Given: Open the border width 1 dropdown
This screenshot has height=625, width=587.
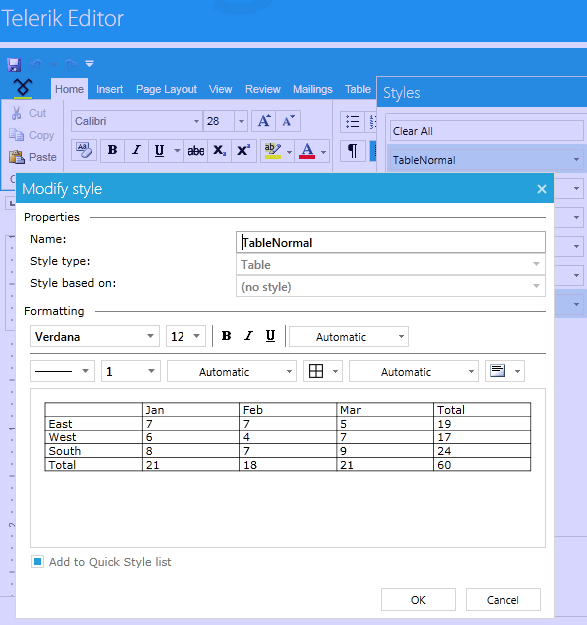Looking at the screenshot, I should pos(131,371).
